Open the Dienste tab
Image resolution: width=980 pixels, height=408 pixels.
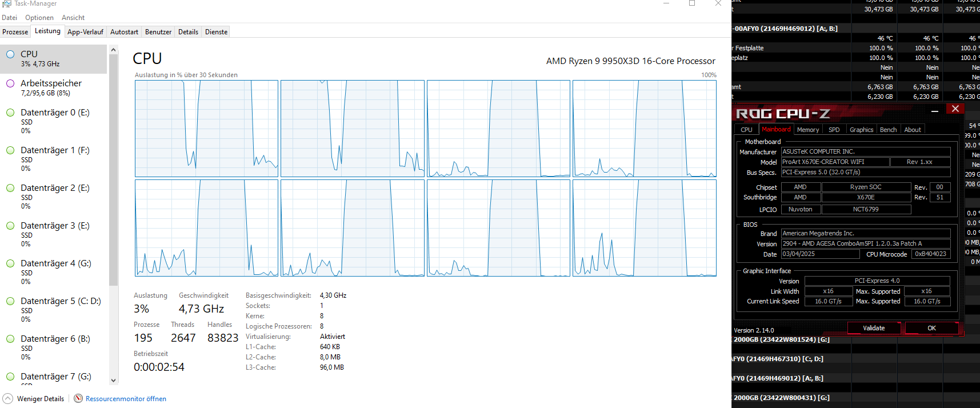(216, 32)
